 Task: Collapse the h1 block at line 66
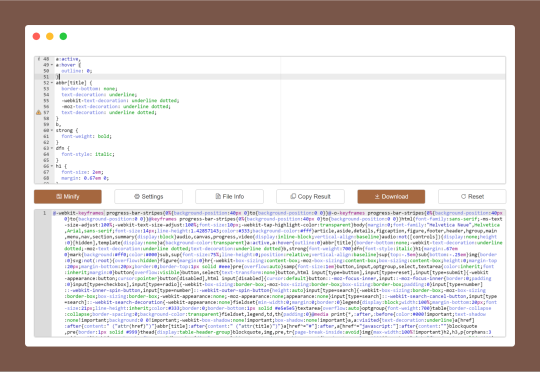[x=52, y=166]
